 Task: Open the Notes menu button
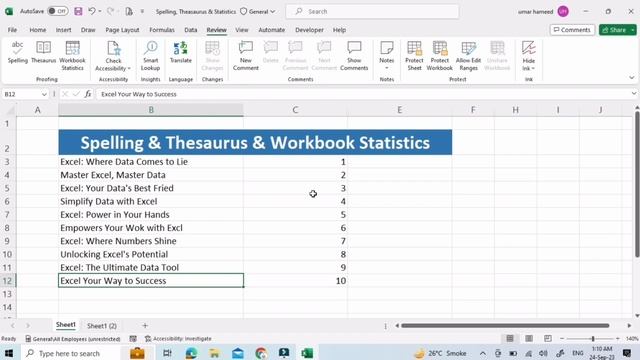tap(387, 56)
